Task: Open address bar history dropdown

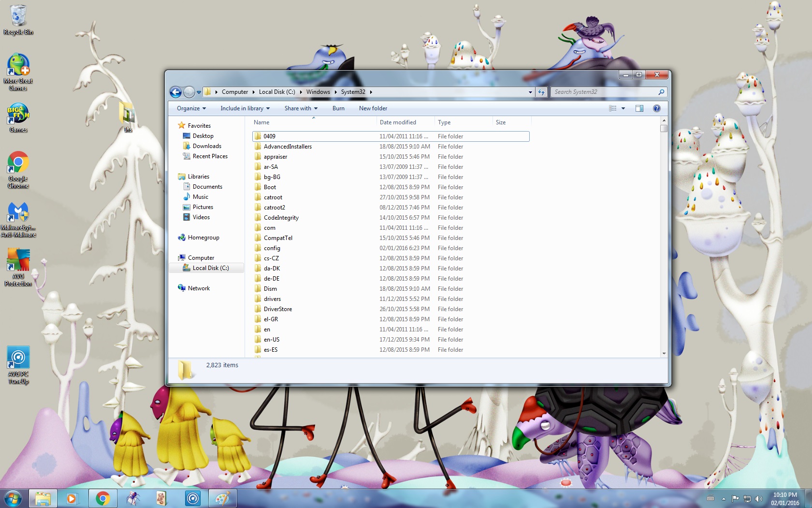Action: (x=530, y=92)
